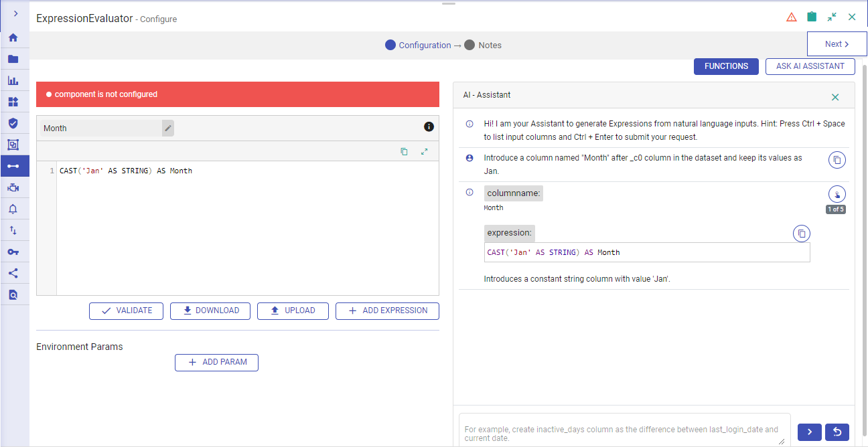The image size is (868, 447).
Task: Click the collapse arrows icon in header
Action: click(832, 17)
